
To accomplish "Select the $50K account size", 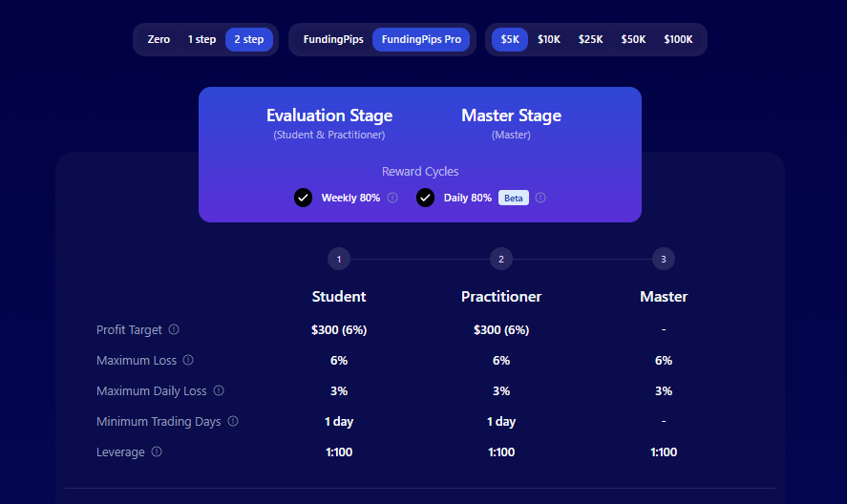I will click(x=633, y=39).
